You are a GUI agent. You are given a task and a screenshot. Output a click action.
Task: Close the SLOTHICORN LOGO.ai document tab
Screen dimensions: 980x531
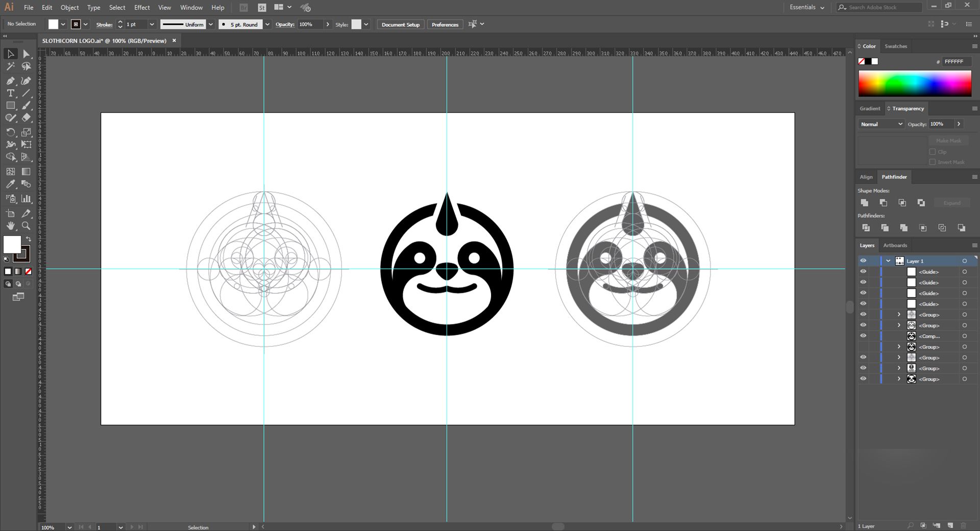pos(174,40)
